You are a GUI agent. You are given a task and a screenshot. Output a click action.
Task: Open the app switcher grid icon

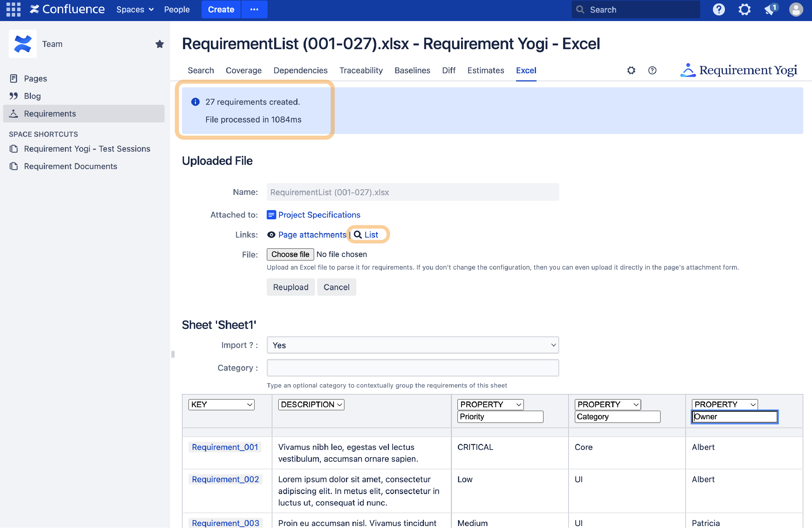pyautogui.click(x=13, y=9)
